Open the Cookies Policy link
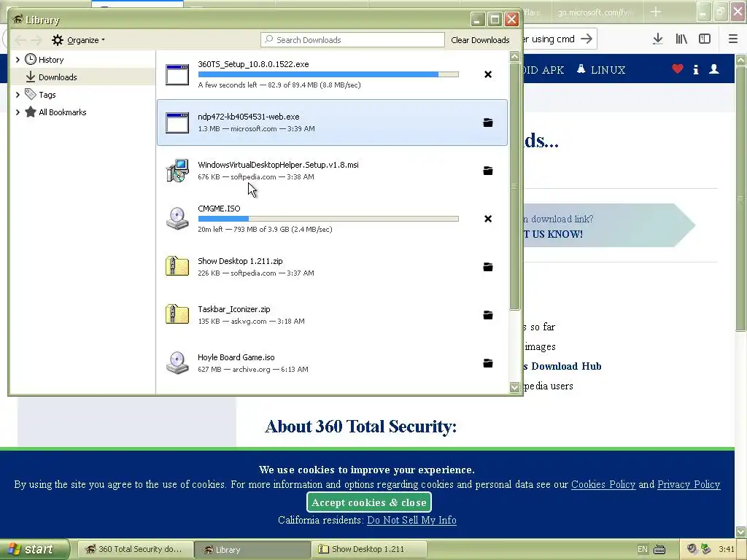Viewport: 747px width, 560px height. click(x=603, y=484)
